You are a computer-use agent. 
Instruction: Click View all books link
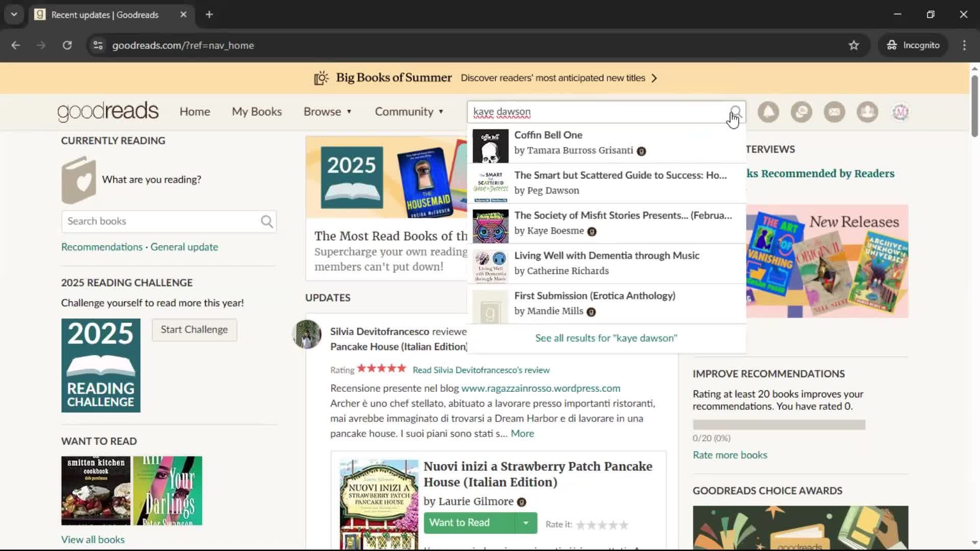(93, 540)
